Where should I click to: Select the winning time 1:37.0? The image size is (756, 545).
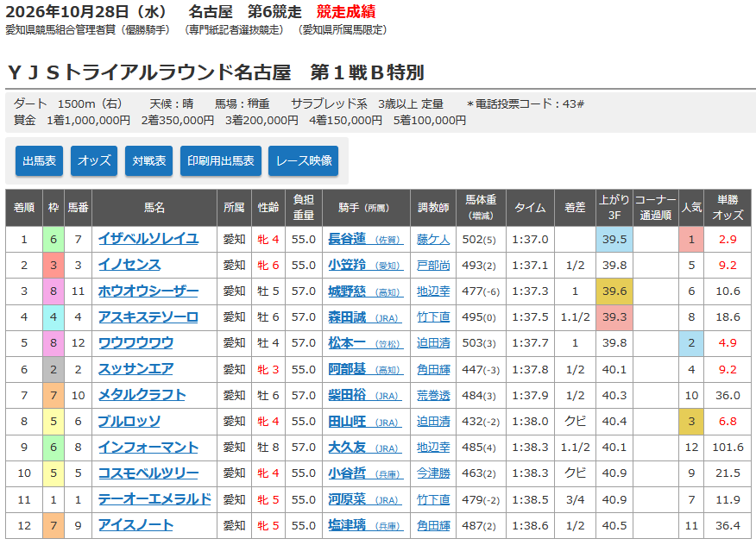point(530,240)
